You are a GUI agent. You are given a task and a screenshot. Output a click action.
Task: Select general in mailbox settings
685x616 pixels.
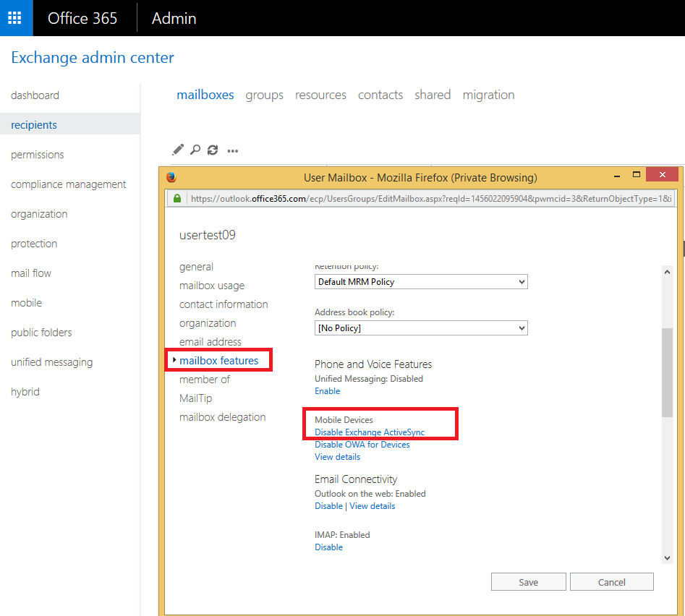coord(196,267)
